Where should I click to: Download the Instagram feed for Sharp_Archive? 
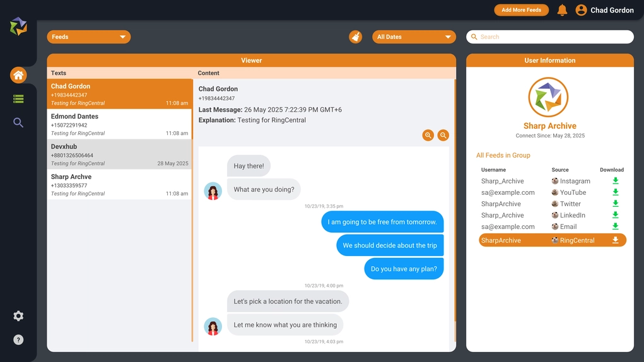pyautogui.click(x=615, y=181)
